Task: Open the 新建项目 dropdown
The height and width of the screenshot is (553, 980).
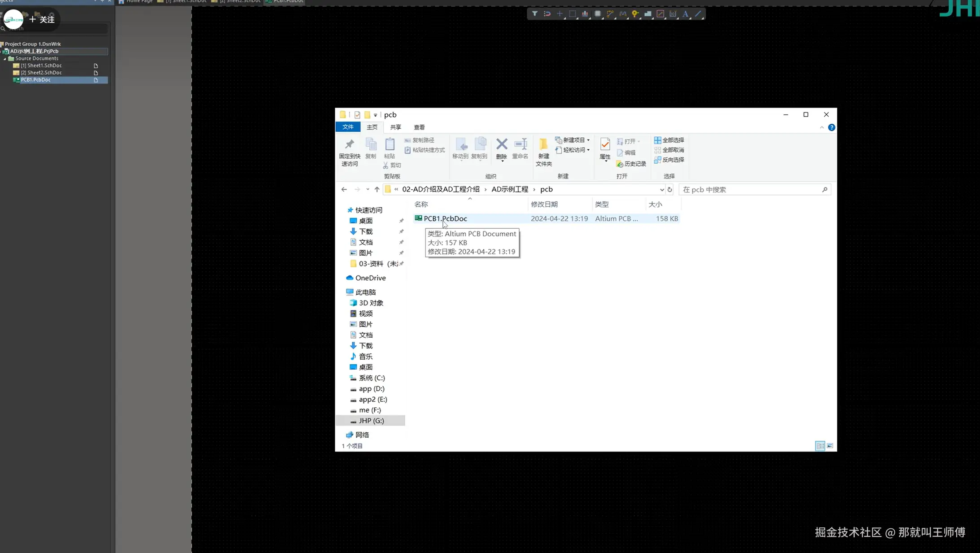Action: [x=573, y=140]
